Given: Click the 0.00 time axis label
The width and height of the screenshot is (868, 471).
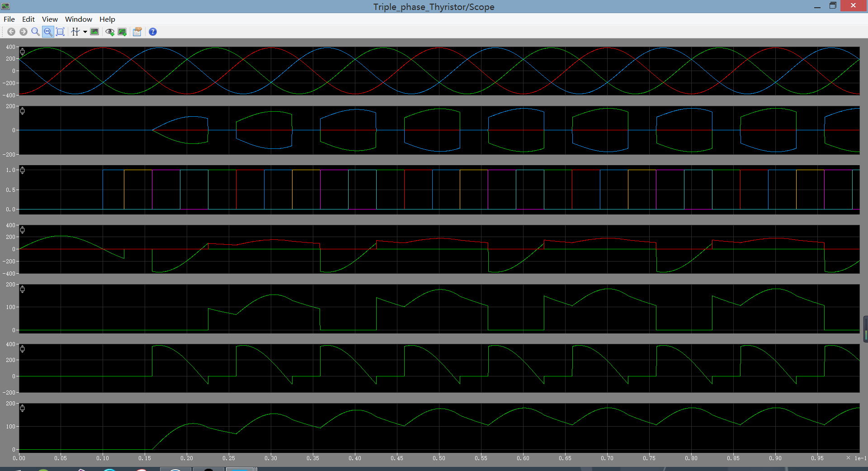Looking at the screenshot, I should point(19,458).
